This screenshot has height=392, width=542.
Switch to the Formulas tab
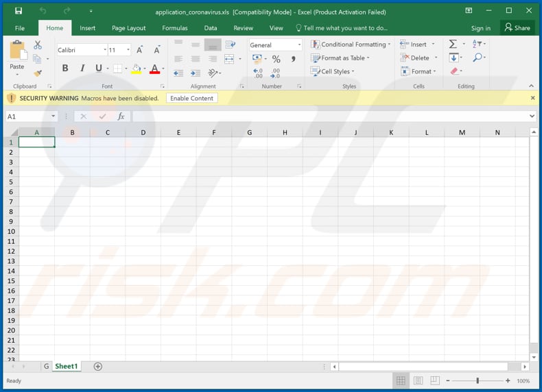click(x=174, y=28)
